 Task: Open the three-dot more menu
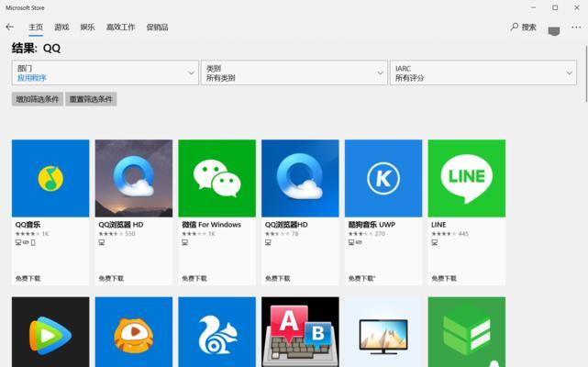tap(576, 27)
